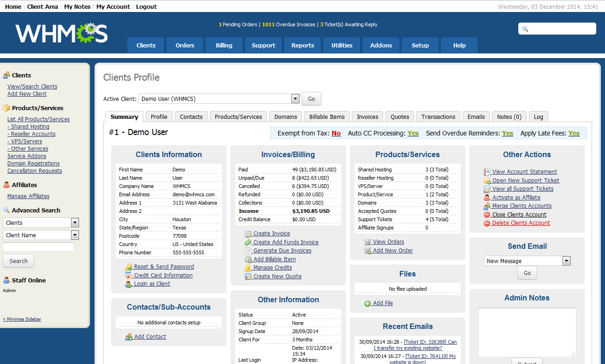
Task: Click the Advanced Search text input
Action: click(38, 247)
